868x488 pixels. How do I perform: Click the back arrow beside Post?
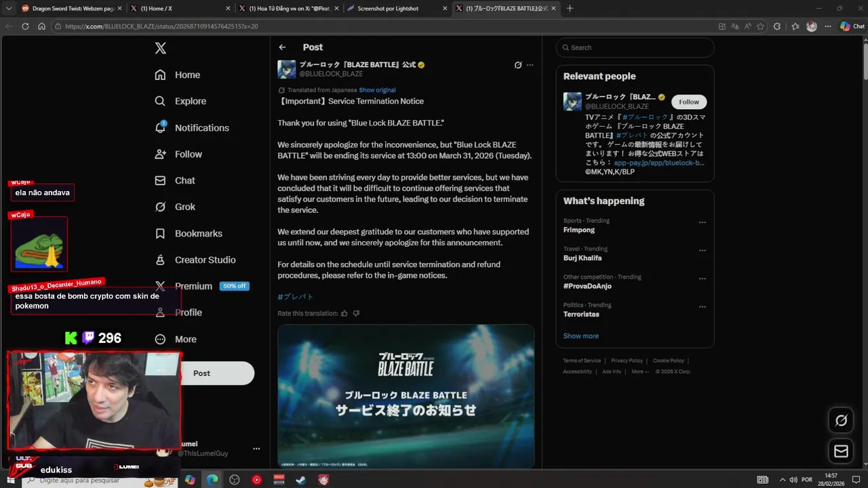tap(282, 47)
